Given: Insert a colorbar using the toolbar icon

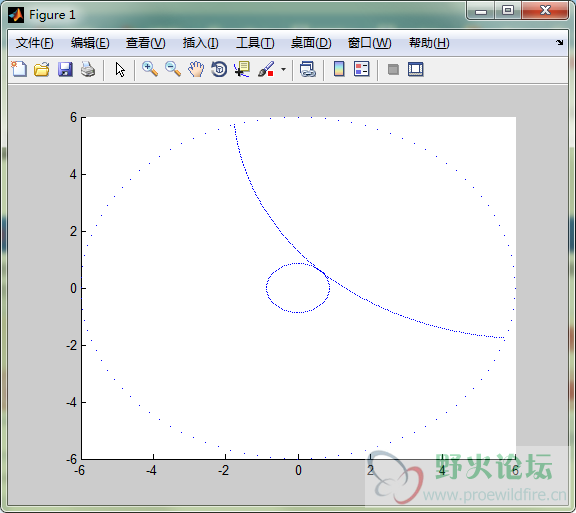Looking at the screenshot, I should tap(339, 69).
